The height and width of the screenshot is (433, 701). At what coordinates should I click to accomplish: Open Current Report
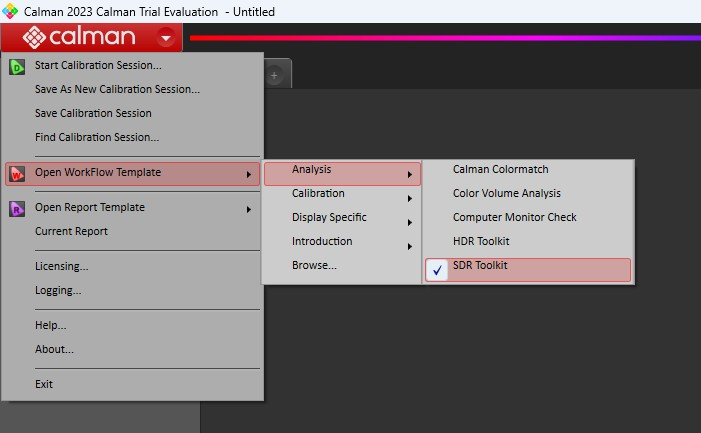pos(72,231)
